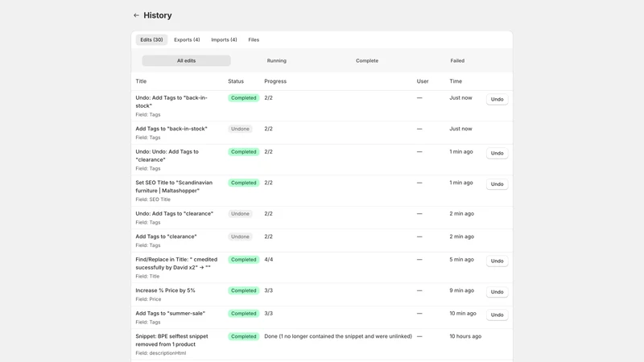Viewport: 644px width, 362px height.
Task: Click the 'Done (1 no longer contained the snippet...' message
Action: (338, 336)
